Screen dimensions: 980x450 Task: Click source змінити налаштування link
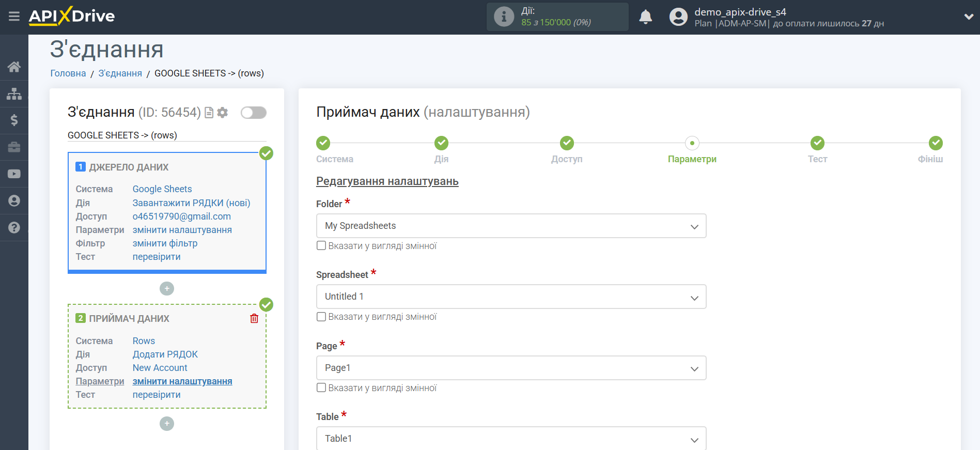click(x=182, y=230)
